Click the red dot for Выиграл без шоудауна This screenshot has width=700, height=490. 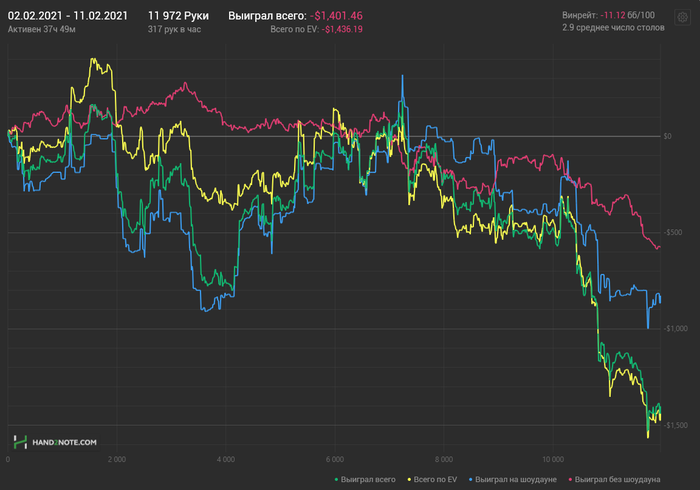click(x=571, y=480)
